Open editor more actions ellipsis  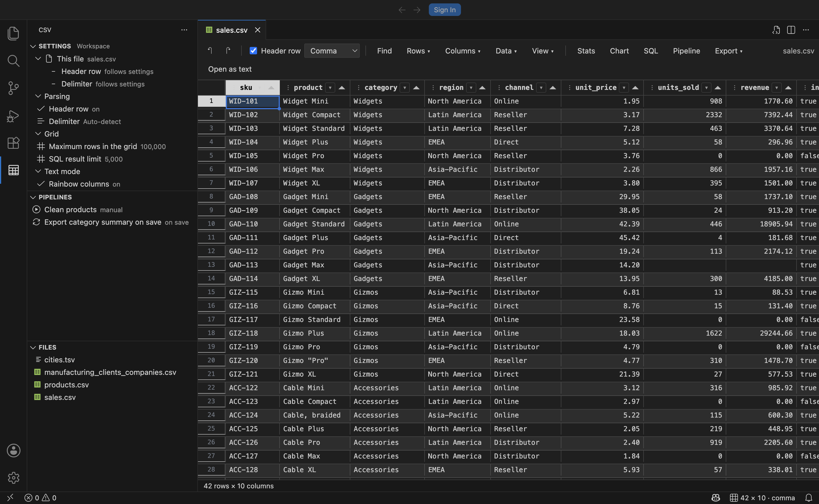tap(806, 30)
